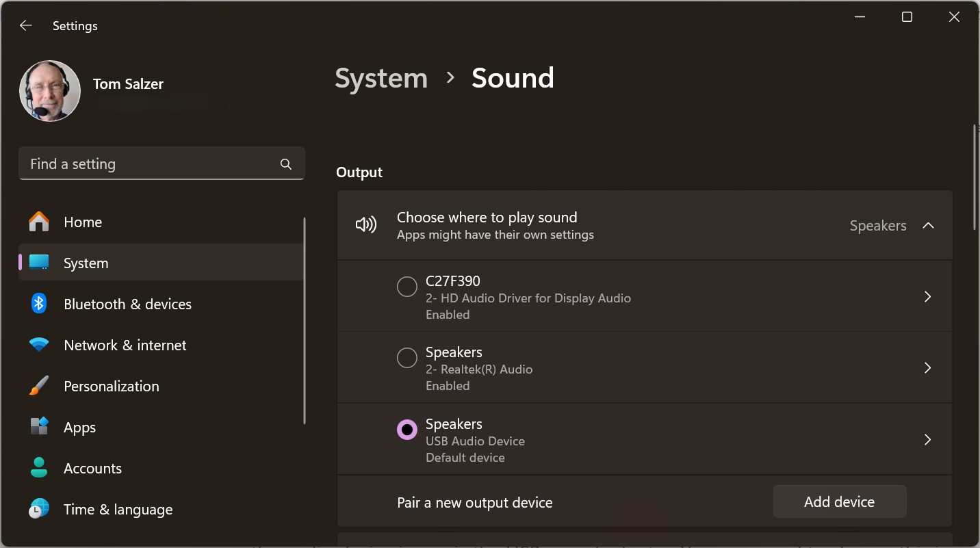980x548 pixels.
Task: Click the Accounts person icon
Action: click(x=39, y=468)
